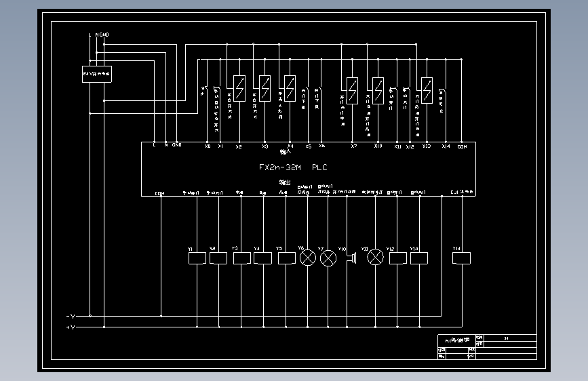Click the FX2n-32M PLC title text
This screenshot has height=381, width=588.
(293, 167)
